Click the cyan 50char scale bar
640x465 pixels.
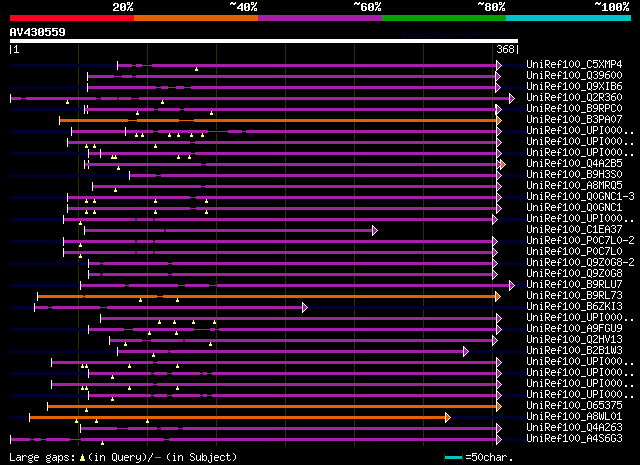[453, 457]
